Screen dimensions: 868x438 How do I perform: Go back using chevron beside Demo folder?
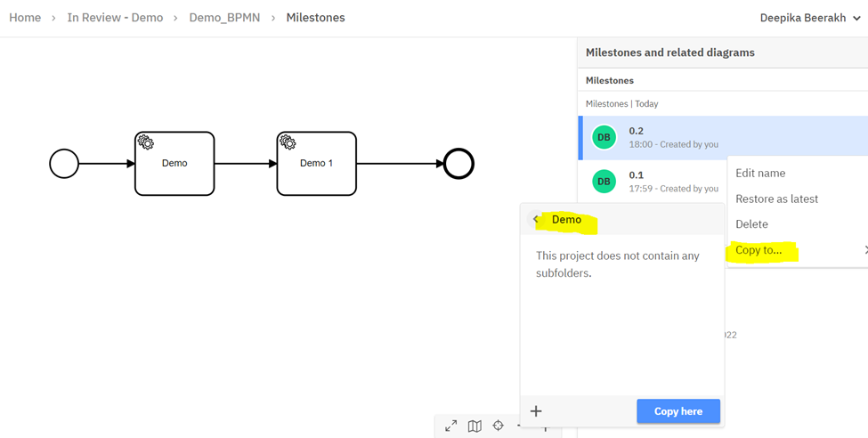[535, 219]
